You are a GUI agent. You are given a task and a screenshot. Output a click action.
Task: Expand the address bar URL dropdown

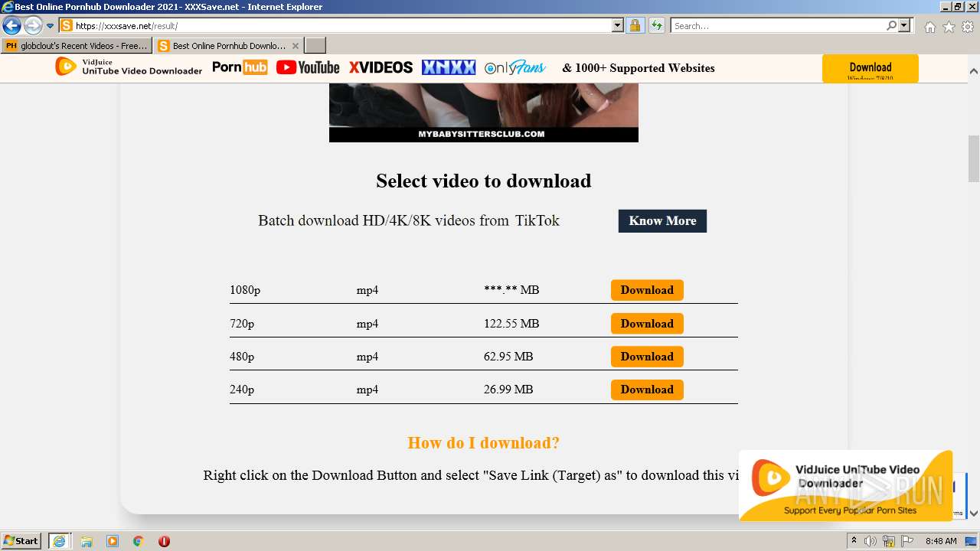tap(618, 26)
